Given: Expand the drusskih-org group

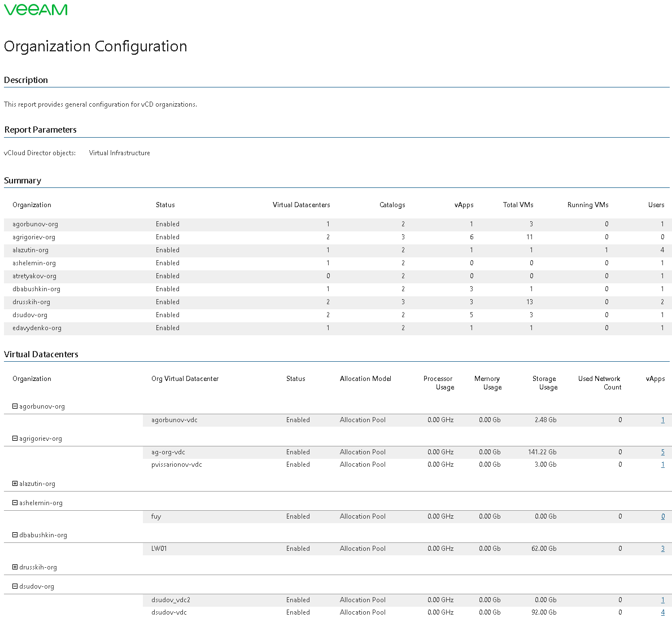Looking at the screenshot, I should [15, 567].
